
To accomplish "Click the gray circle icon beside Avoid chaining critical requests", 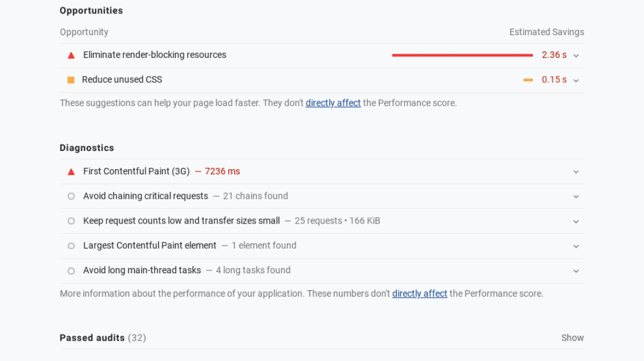I will 71,196.
